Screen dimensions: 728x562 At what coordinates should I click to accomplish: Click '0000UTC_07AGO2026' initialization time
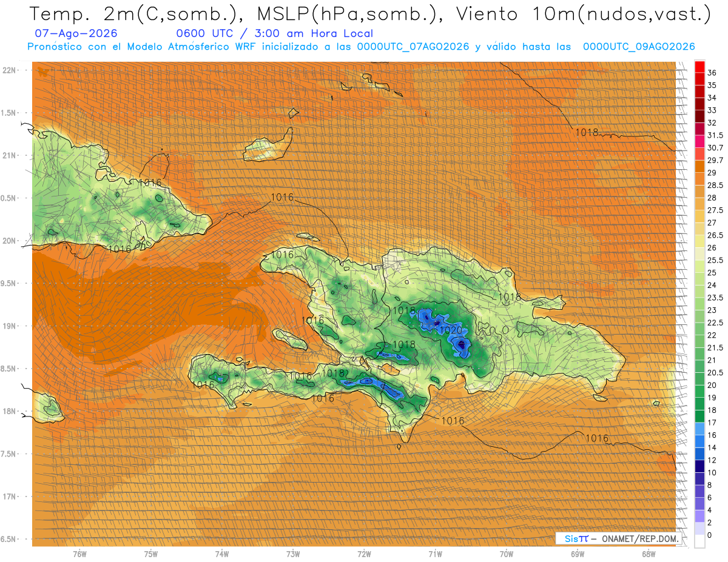click(413, 47)
